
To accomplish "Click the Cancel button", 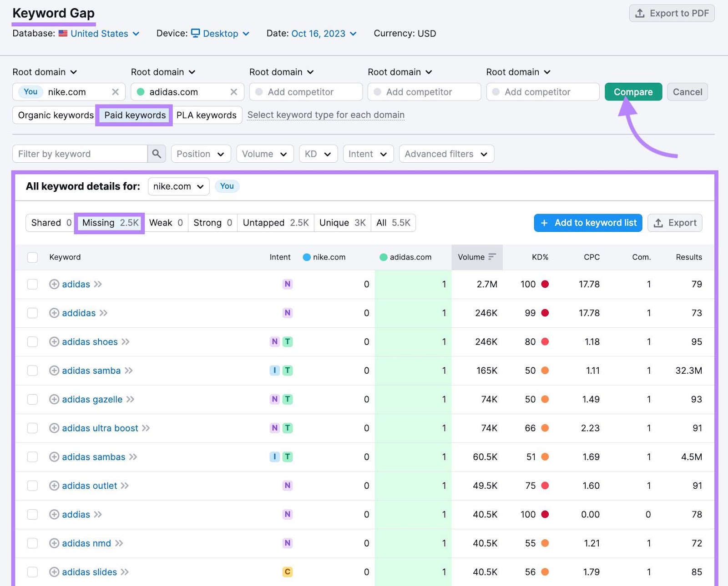I will [687, 92].
